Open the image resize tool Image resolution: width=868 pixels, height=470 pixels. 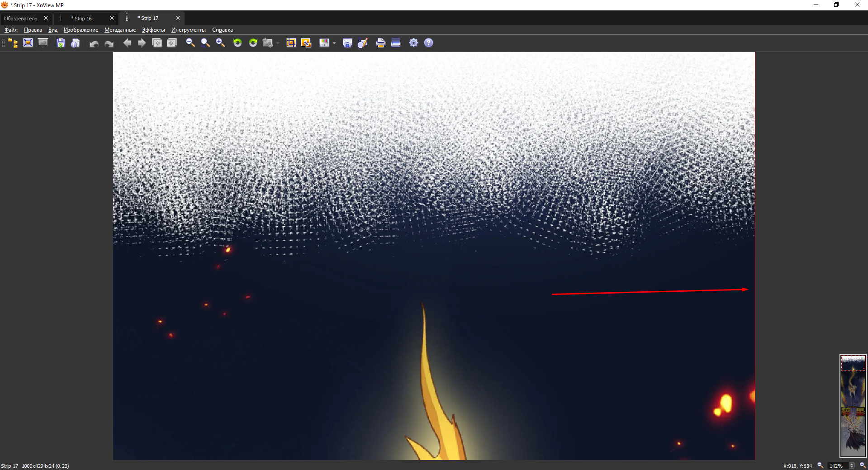[306, 43]
